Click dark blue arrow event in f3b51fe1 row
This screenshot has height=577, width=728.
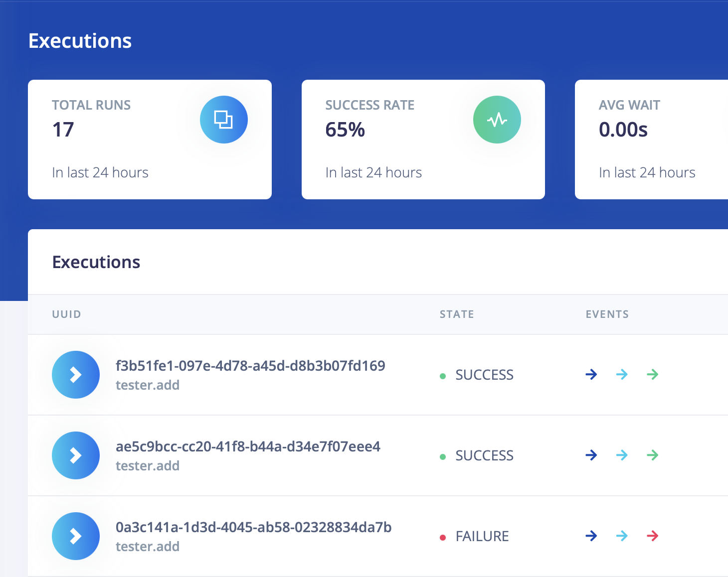point(591,375)
